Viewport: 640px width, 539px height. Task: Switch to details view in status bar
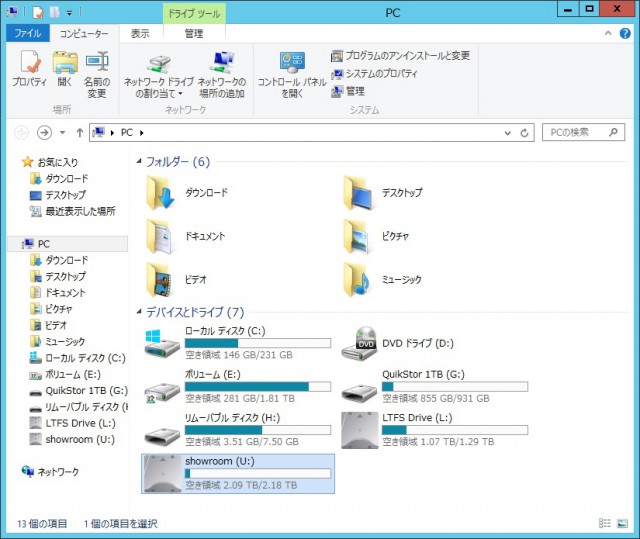coord(607,523)
